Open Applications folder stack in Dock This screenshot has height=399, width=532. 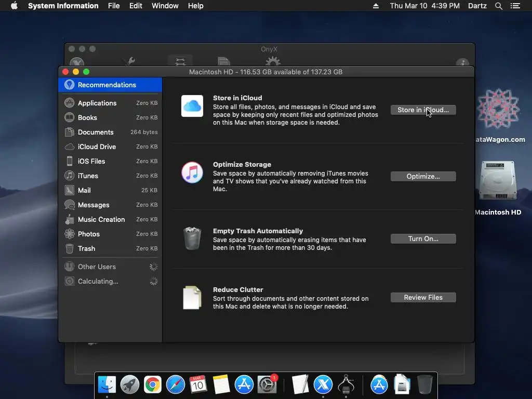379,385
